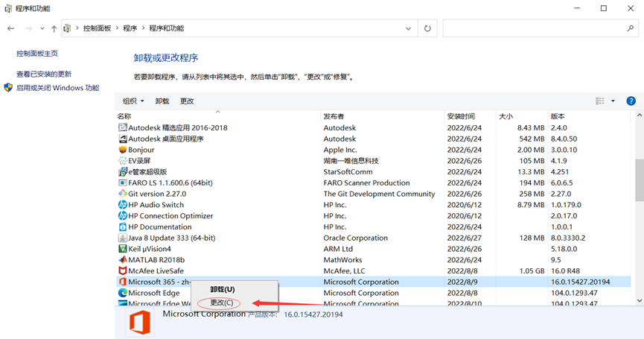Image resolution: width=644 pixels, height=339 pixels.
Task: Click FARO Scanner Production publisher cell
Action: point(367,183)
